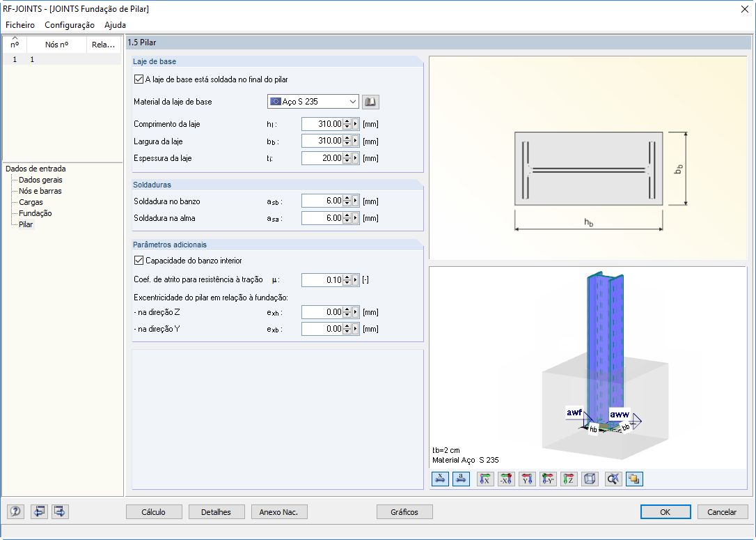Decrease Largura da laje with spinner down
Screen dimensions: 756x540
tap(347, 144)
